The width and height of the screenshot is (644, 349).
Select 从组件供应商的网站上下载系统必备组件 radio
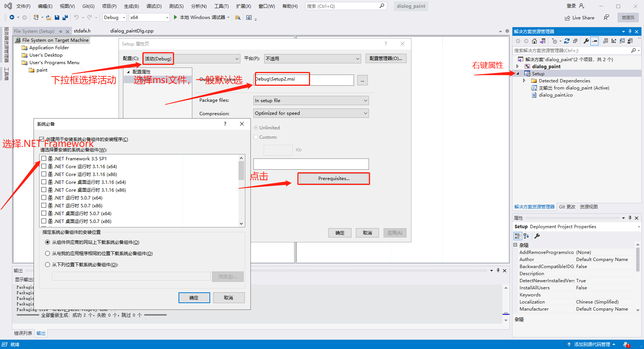click(47, 242)
